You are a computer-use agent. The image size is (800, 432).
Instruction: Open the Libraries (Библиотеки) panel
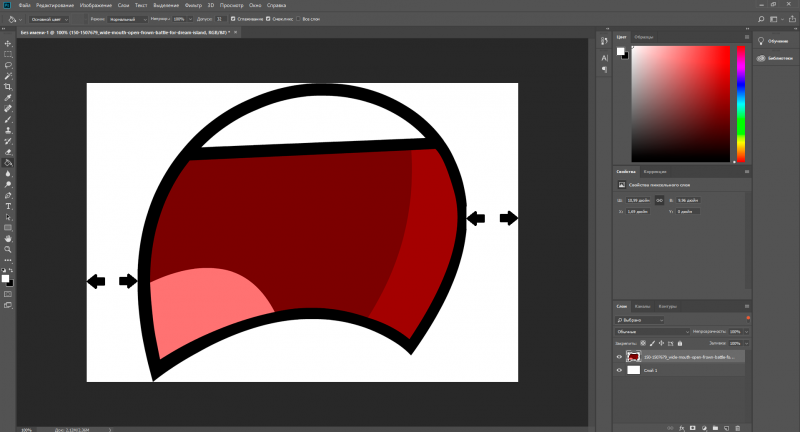pyautogui.click(x=776, y=58)
